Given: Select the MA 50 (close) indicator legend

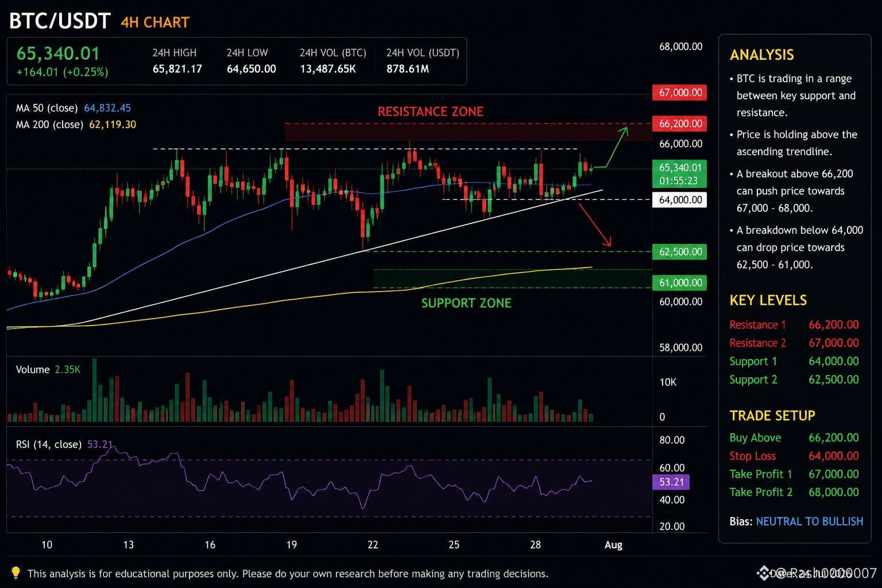Looking at the screenshot, I should (x=73, y=108).
